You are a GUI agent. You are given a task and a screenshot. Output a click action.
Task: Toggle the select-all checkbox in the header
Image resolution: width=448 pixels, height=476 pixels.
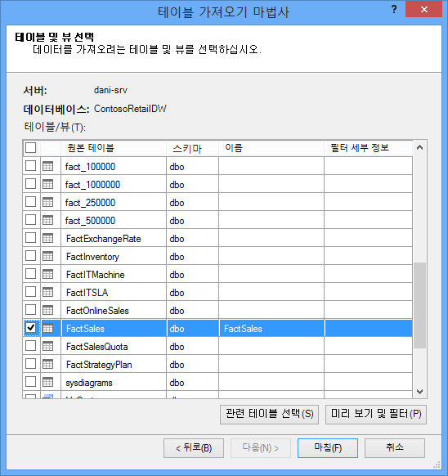tap(30, 148)
